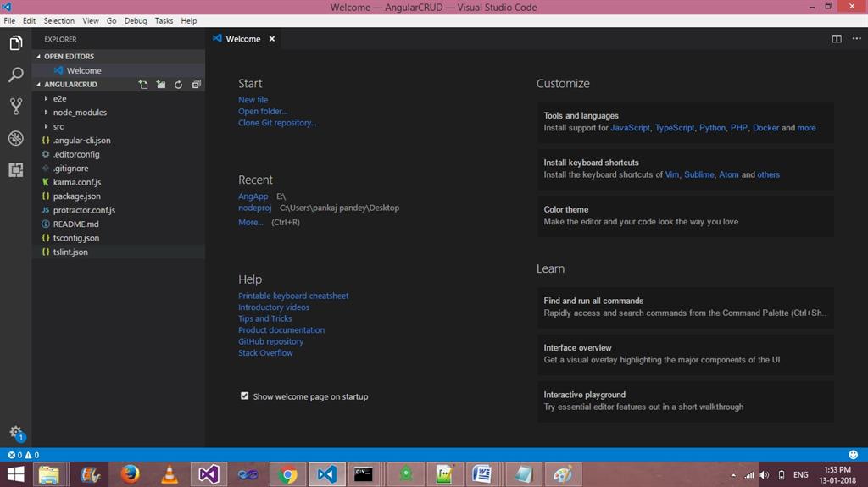This screenshot has width=868, height=487.
Task: Open the File menu
Action: (9, 21)
